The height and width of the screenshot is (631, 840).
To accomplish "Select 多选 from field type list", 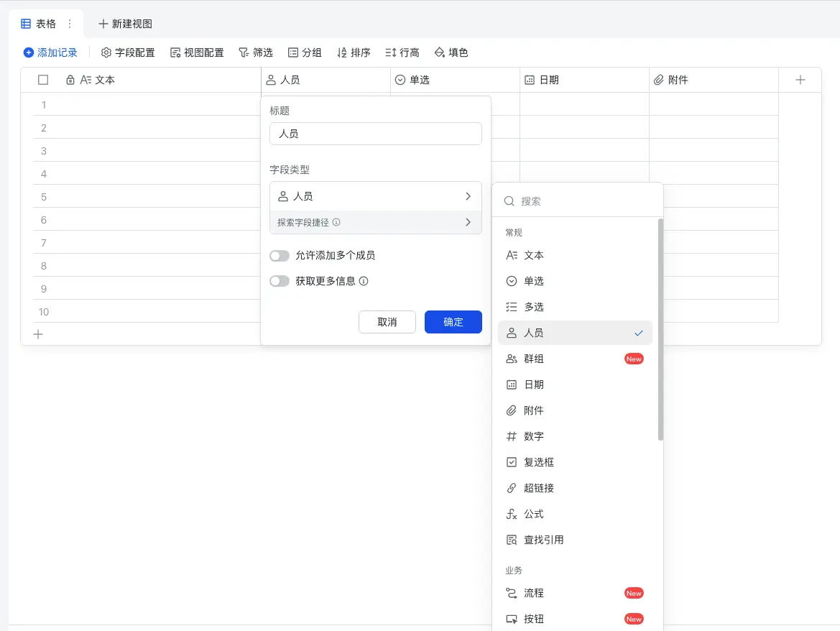I will 533,307.
